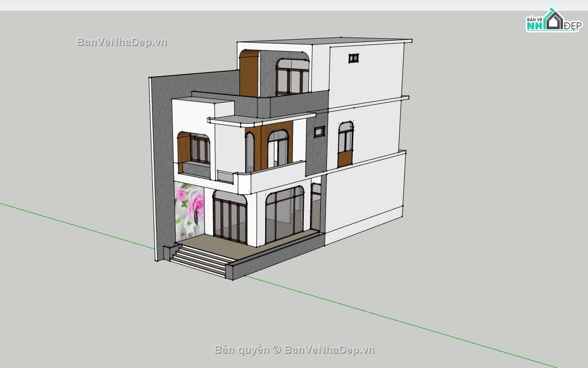Click the "ĐẸP" text in logo

coord(573,26)
